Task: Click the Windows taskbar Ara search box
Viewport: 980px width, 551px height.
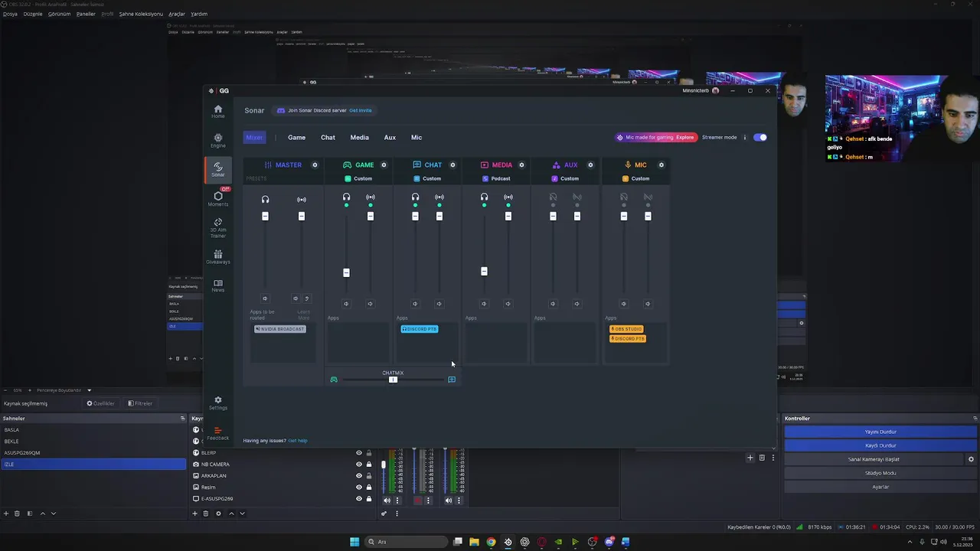Action: tap(404, 542)
